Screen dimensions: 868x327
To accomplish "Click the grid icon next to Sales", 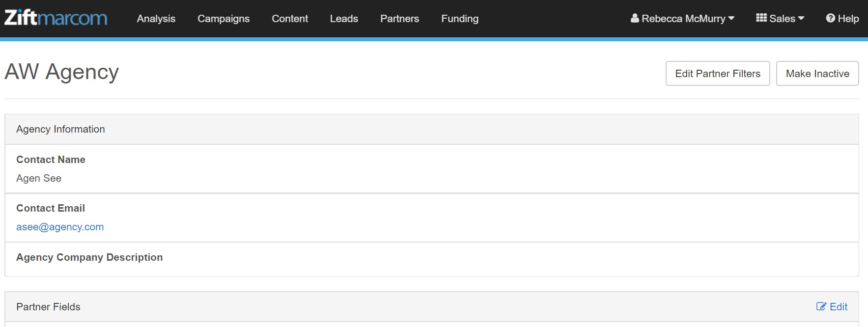I will coord(761,18).
